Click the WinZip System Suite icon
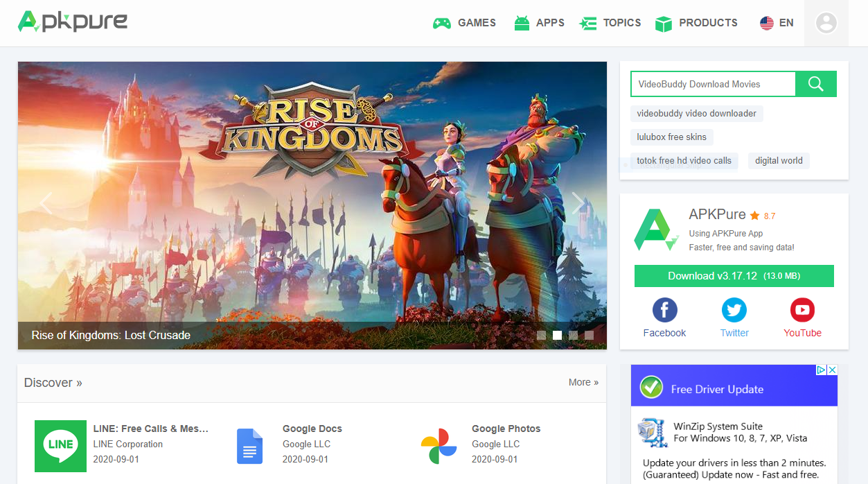868x484 pixels. tap(653, 433)
